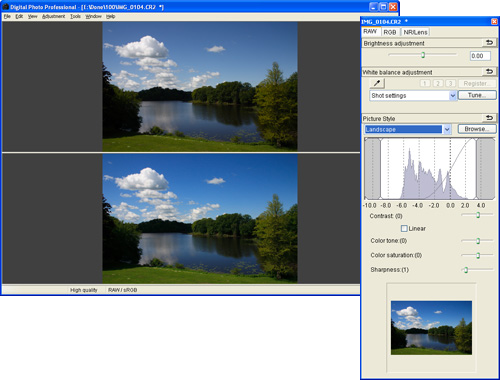Click the white balance preset 3 button
This screenshot has height=380, width=500.
451,83
